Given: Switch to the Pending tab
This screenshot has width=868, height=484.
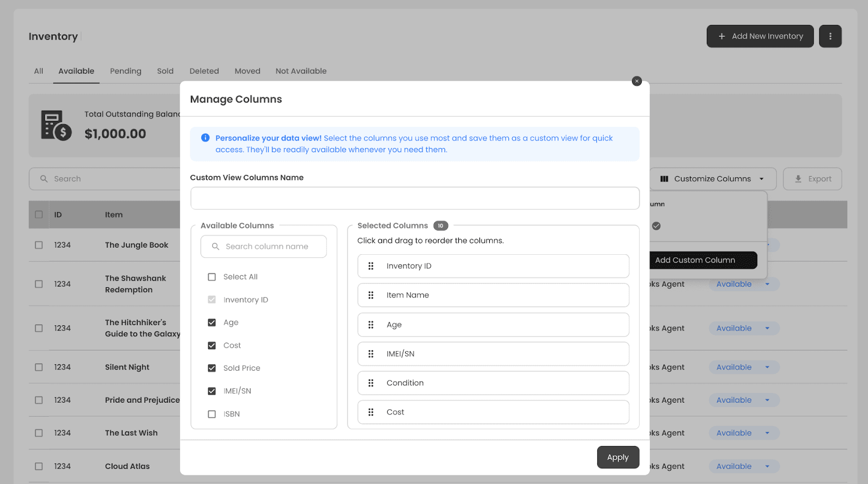Looking at the screenshot, I should tap(126, 71).
